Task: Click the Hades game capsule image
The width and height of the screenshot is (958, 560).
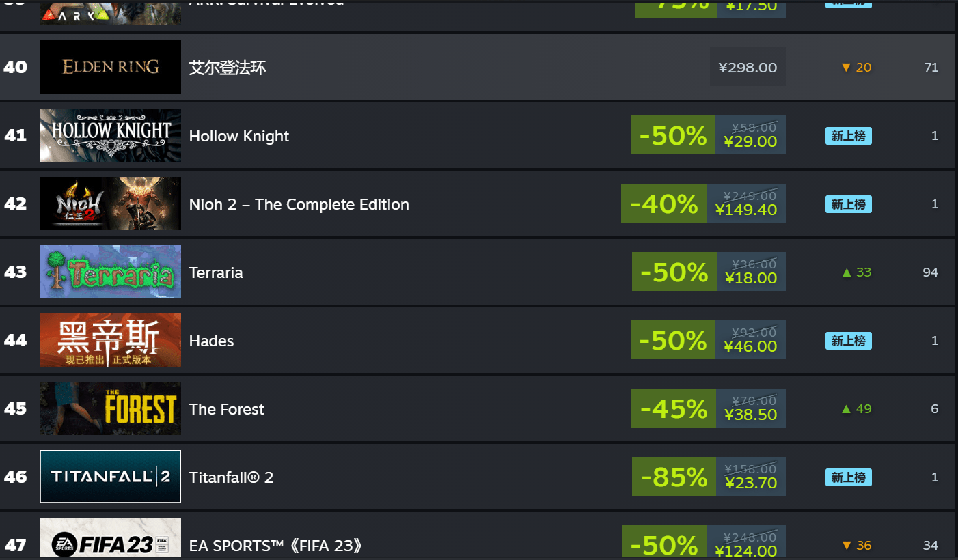Action: (x=110, y=340)
